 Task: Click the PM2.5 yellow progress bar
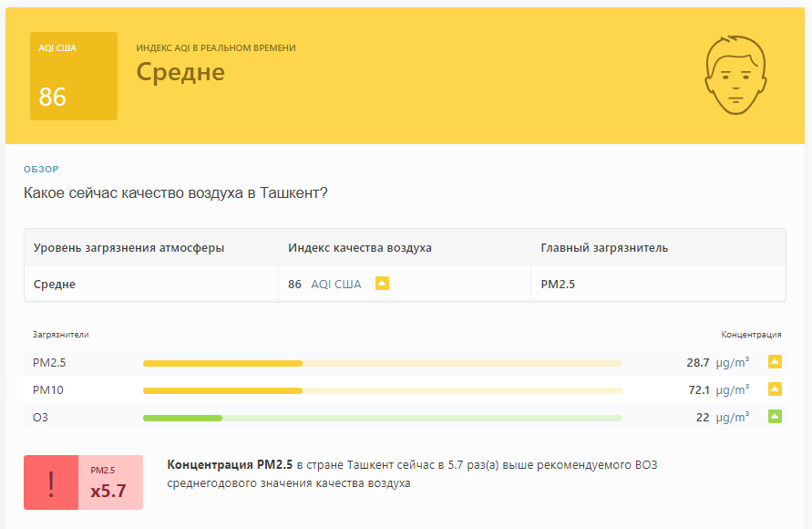click(383, 363)
